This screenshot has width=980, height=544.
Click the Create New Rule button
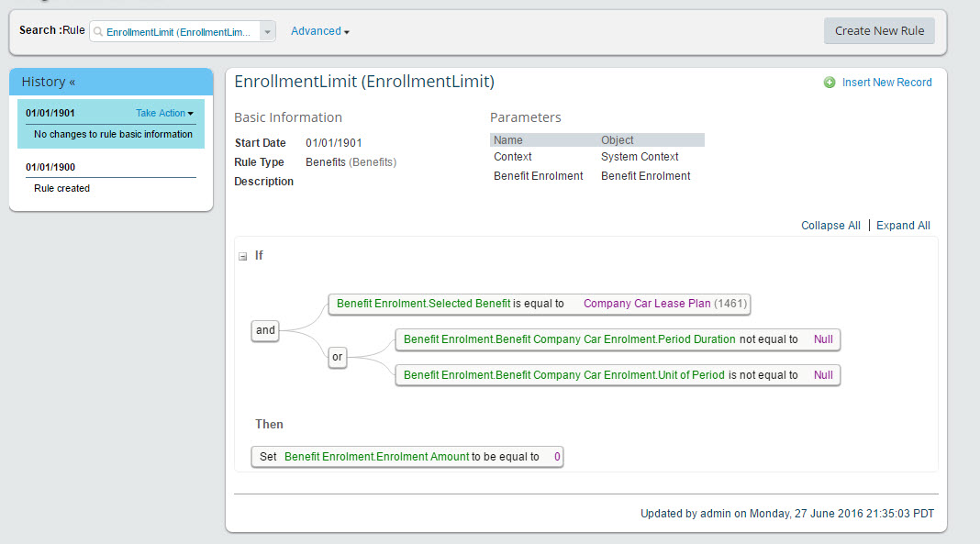click(x=879, y=30)
